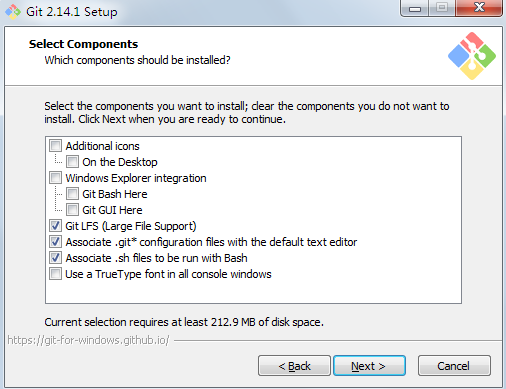Enable TrueType font in console windows
The height and width of the screenshot is (389, 506).
55,274
